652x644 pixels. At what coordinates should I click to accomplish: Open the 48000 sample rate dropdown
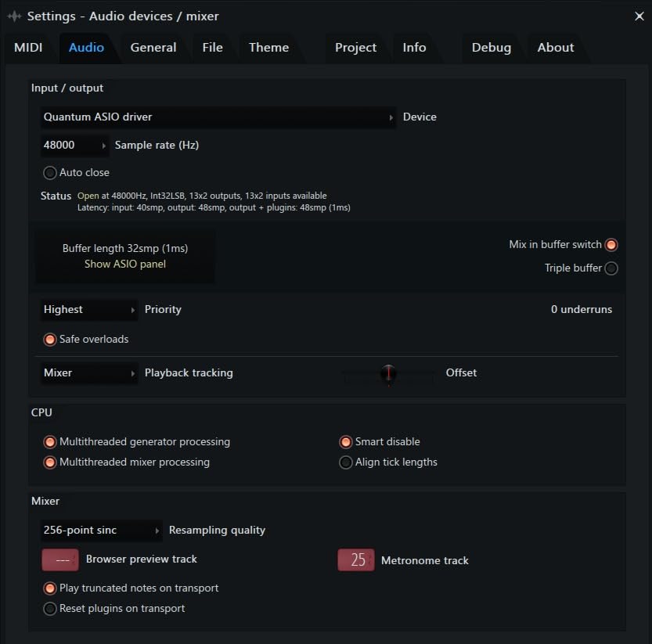(x=75, y=145)
